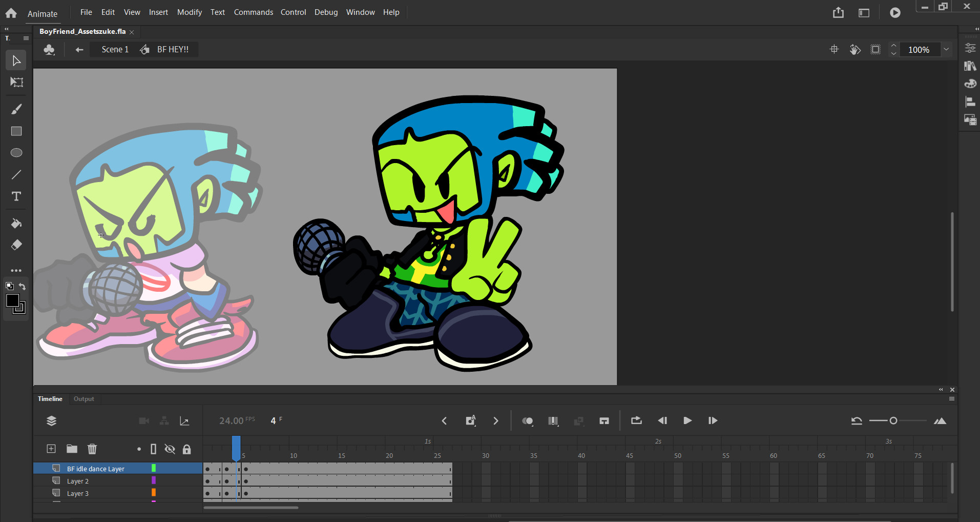980x522 pixels.
Task: Switch to the Timeline tab
Action: 50,399
